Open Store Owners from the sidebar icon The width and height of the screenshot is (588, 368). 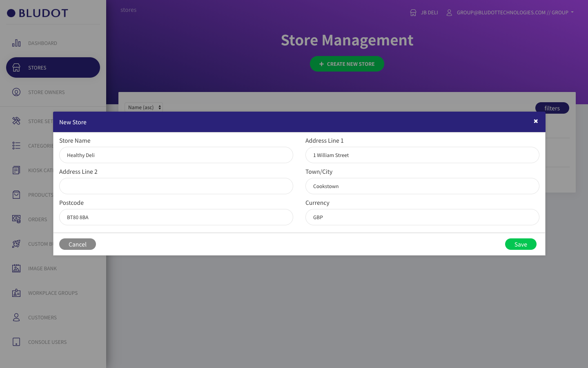coord(16,92)
